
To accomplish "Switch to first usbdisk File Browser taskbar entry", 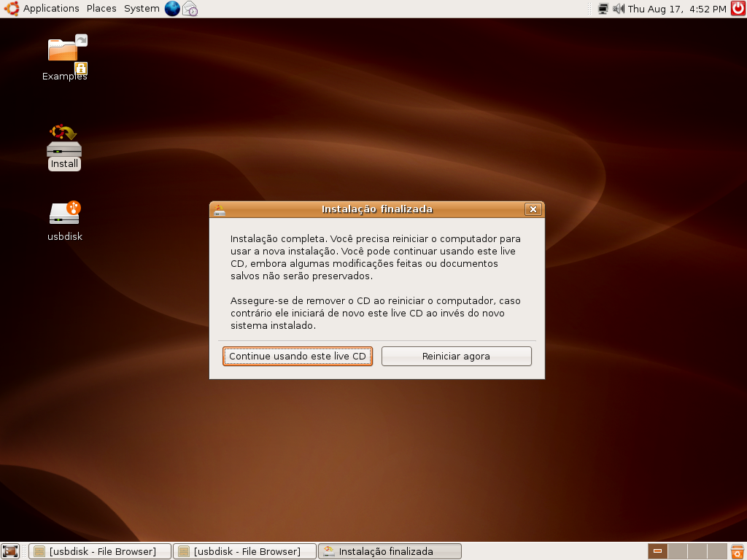I will click(x=99, y=551).
